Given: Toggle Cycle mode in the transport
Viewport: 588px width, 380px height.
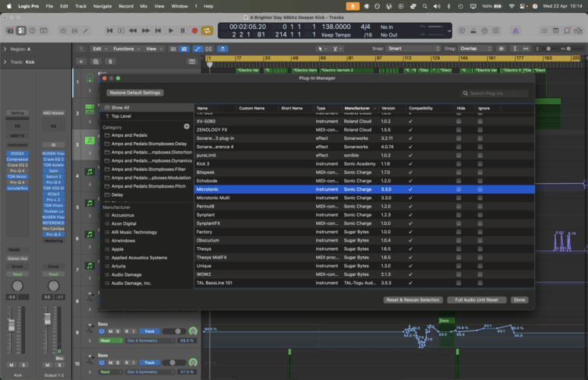Looking at the screenshot, I should click(x=207, y=30).
